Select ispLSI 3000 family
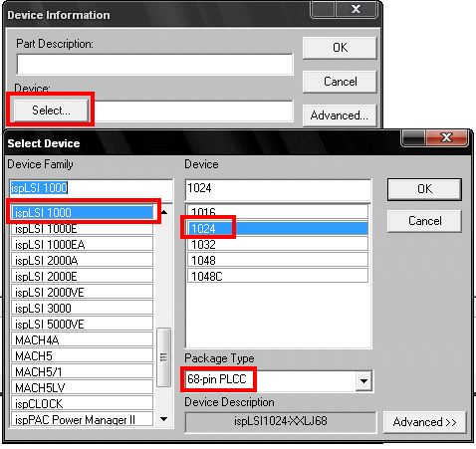Viewport: 476px width, 449px height. [x=83, y=309]
